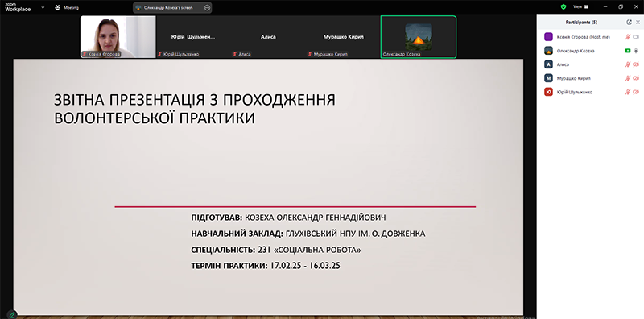Screen dimensions: 644x319
Task: Click the green annotate pencil icon
Action: coord(12,314)
